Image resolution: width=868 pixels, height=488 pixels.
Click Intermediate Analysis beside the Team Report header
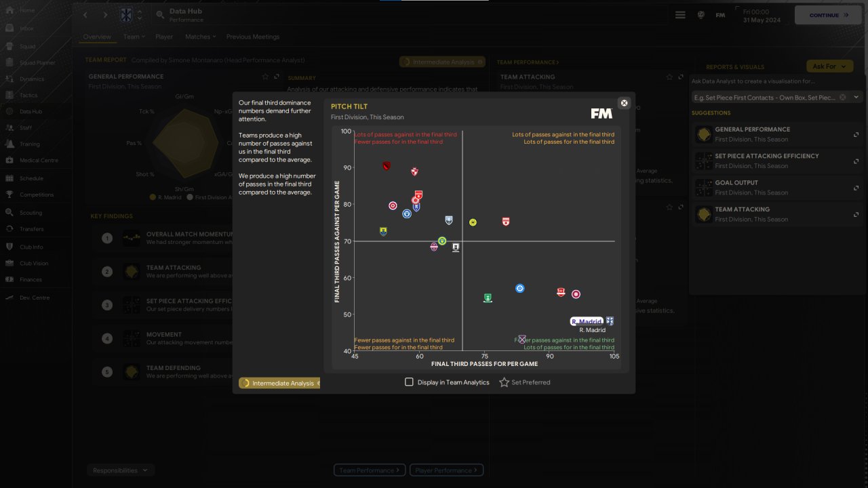point(442,62)
